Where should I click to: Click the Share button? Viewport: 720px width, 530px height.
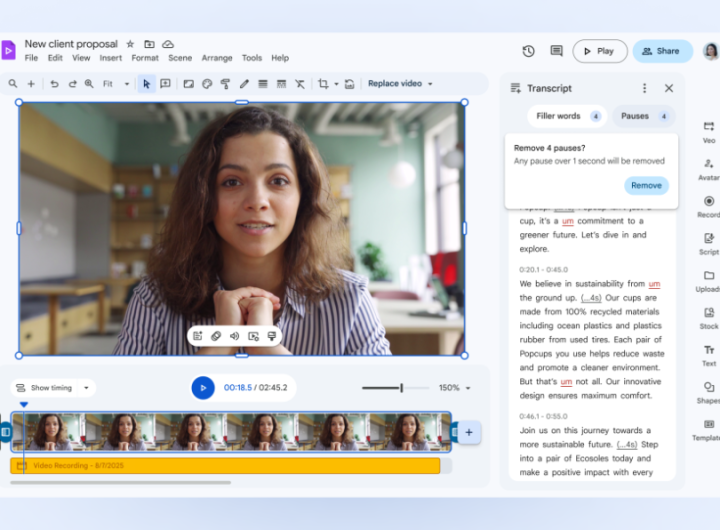coord(662,51)
